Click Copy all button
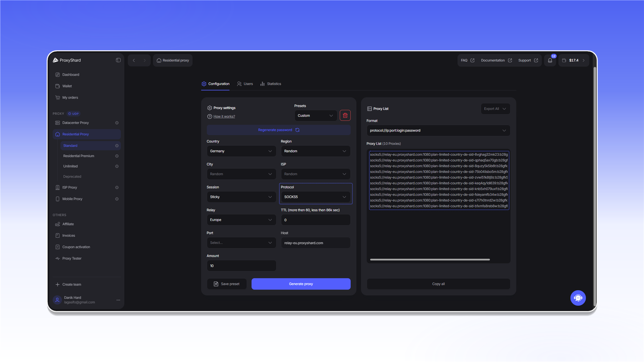 click(x=438, y=284)
